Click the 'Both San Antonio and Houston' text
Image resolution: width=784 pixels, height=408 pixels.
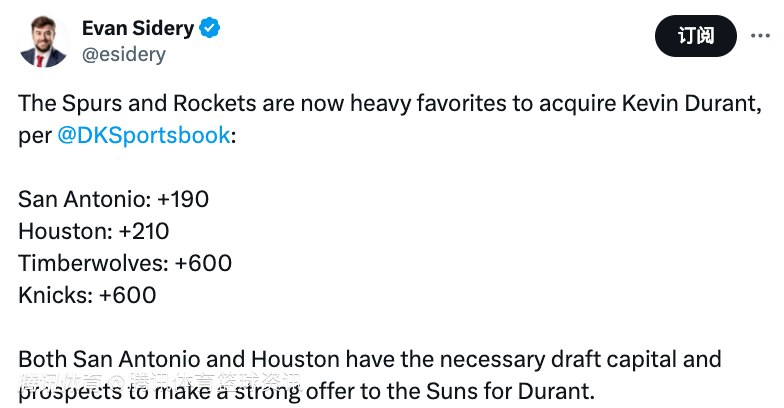point(179,360)
